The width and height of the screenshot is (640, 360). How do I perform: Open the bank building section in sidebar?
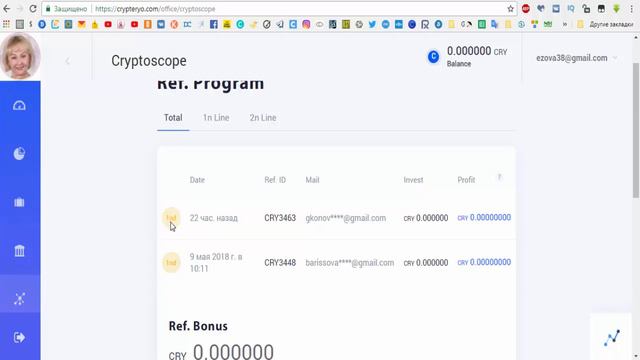click(19, 251)
